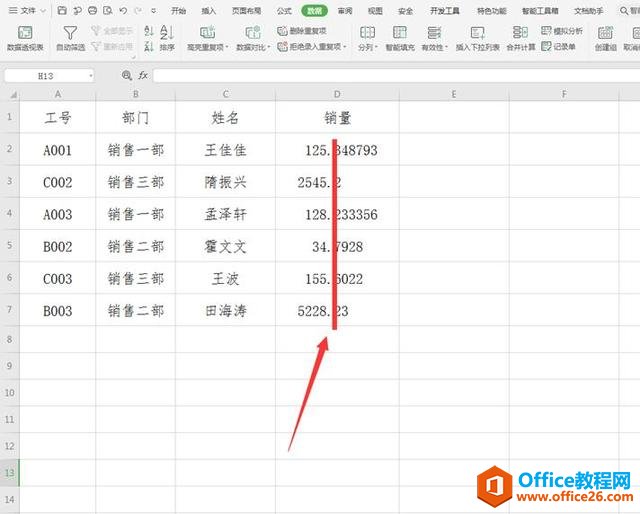640x514 pixels.
Task: Open the filter group dialog launcher
Action: click(133, 58)
